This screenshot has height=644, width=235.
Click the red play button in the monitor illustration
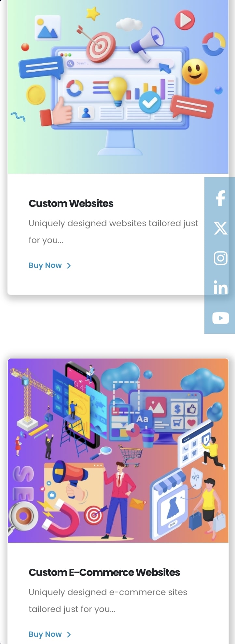point(185,20)
